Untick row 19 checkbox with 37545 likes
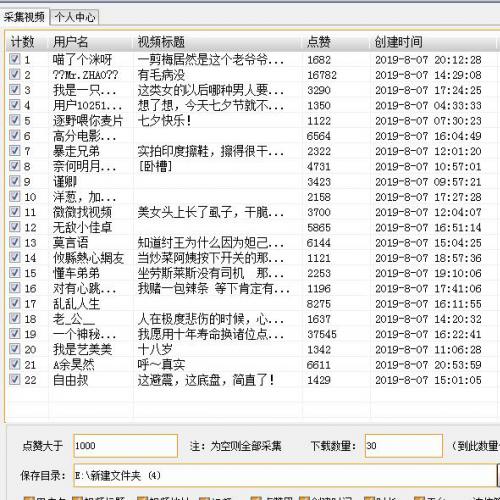The image size is (500, 500). point(15,334)
